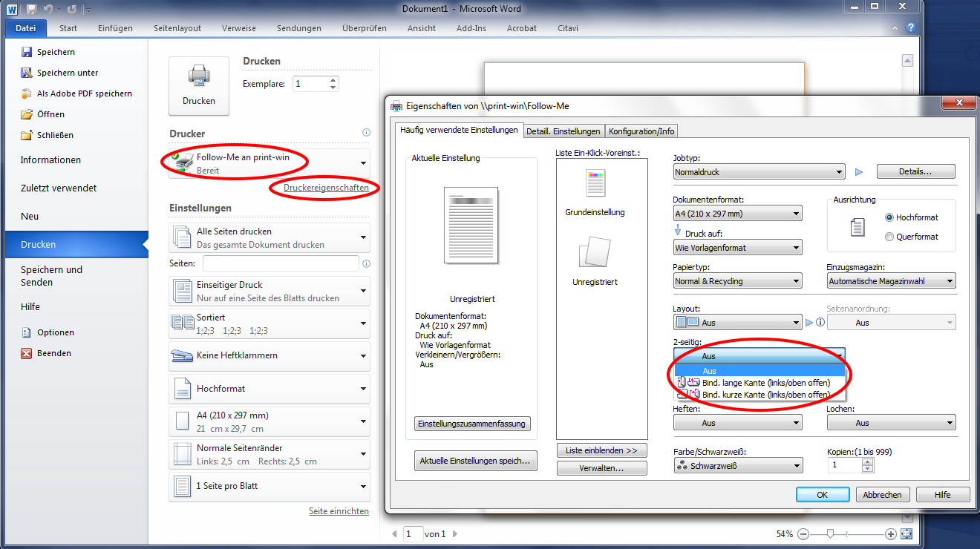Screen dimensions: 980x549
Task: Increase Exemplare with the up arrow
Action: click(x=333, y=80)
